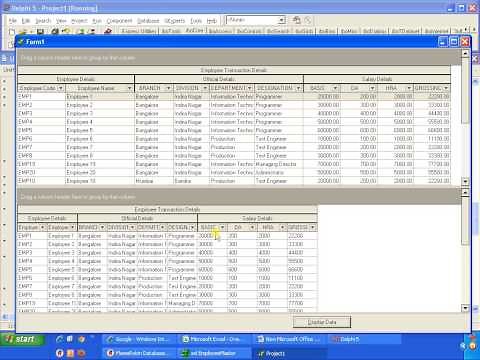Screen dimensions: 480x360
Task: Open the Database menu
Action: (x=148, y=21)
